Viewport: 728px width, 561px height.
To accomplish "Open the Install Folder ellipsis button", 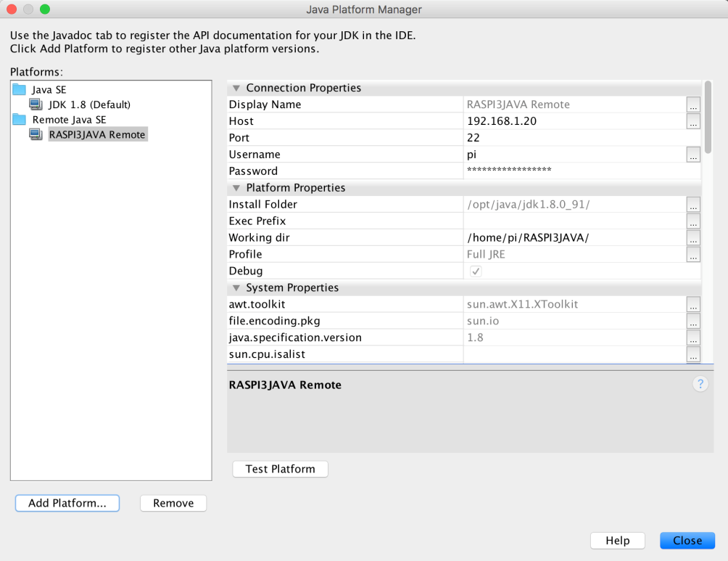I will (693, 205).
